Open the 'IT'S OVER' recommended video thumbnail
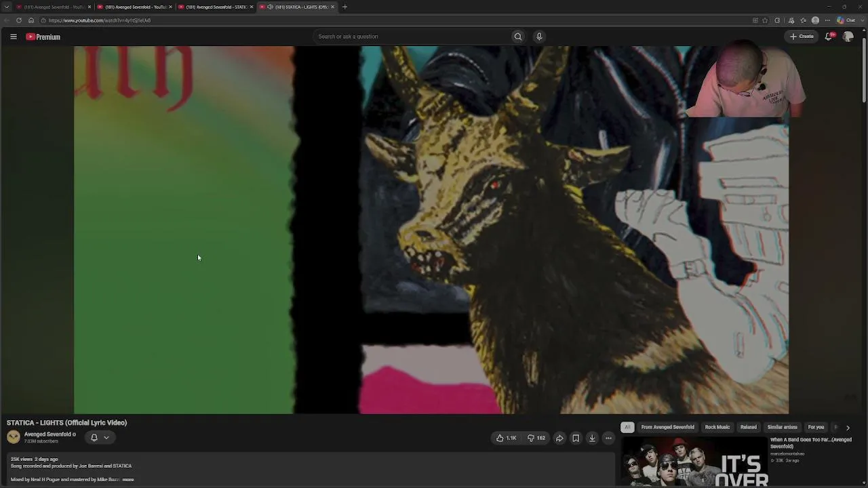Screen dimensions: 868x488 (x=694, y=462)
